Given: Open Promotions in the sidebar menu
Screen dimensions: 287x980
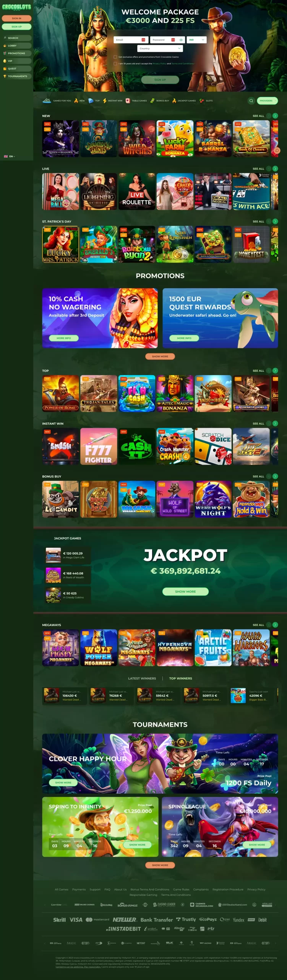Looking at the screenshot, I should tap(16, 53).
